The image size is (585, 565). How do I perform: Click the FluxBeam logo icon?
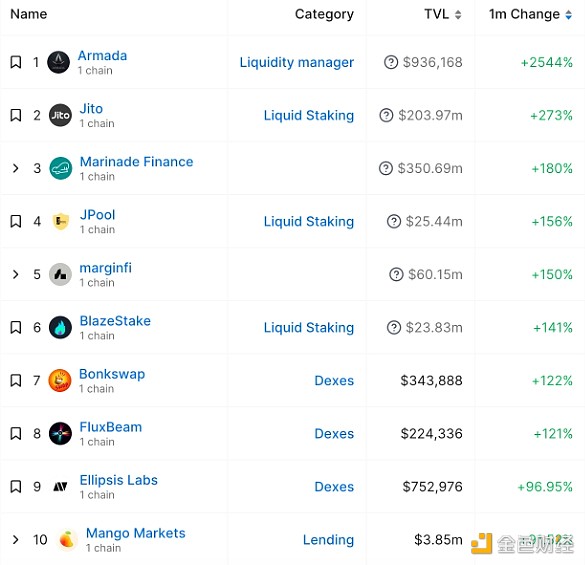coord(60,433)
